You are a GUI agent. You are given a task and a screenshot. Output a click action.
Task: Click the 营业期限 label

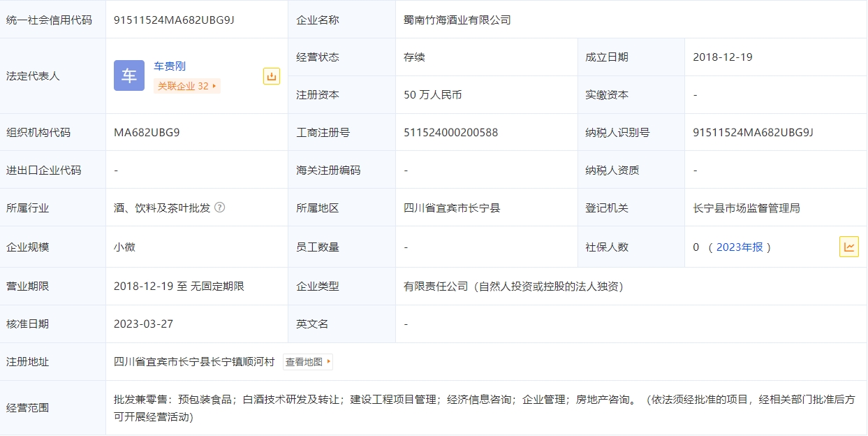(x=28, y=286)
